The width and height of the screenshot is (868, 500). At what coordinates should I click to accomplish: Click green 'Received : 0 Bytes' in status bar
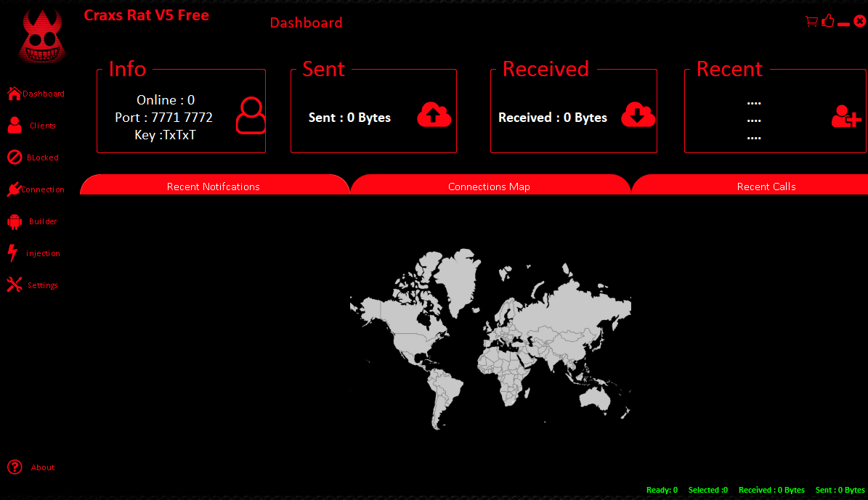(x=771, y=490)
